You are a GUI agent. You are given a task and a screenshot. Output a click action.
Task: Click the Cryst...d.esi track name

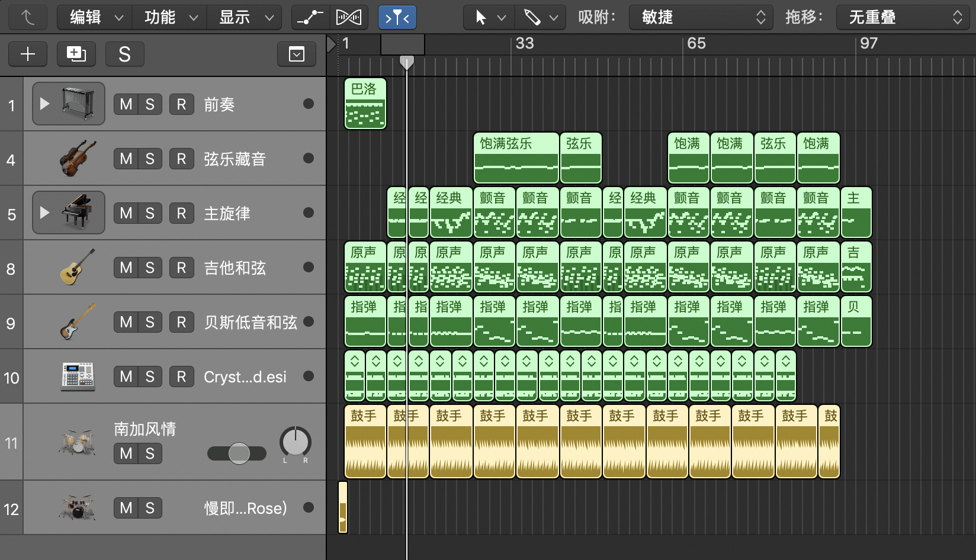click(245, 377)
